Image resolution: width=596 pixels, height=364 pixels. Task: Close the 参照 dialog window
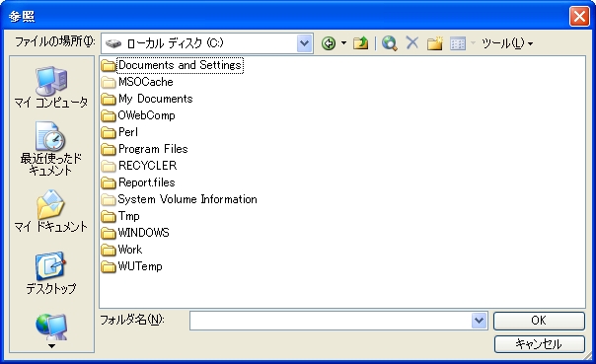click(x=579, y=17)
